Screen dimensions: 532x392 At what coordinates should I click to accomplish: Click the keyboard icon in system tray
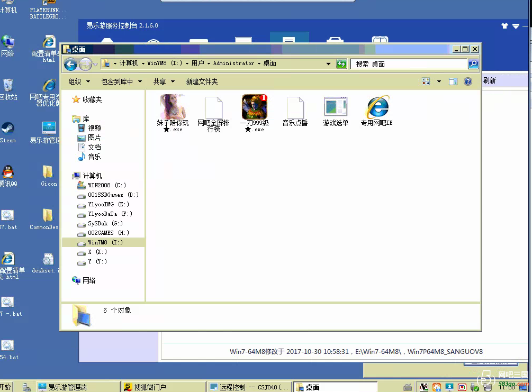click(408, 387)
